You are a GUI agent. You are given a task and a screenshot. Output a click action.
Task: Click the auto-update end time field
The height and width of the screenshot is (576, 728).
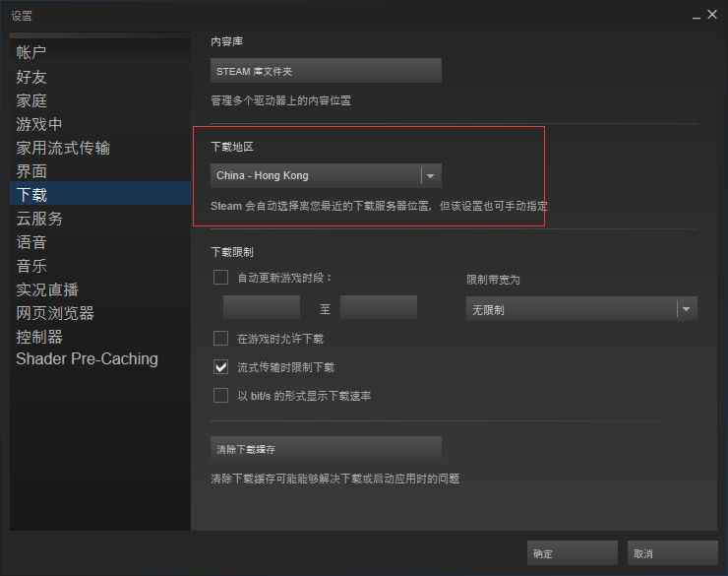pyautogui.click(x=379, y=307)
